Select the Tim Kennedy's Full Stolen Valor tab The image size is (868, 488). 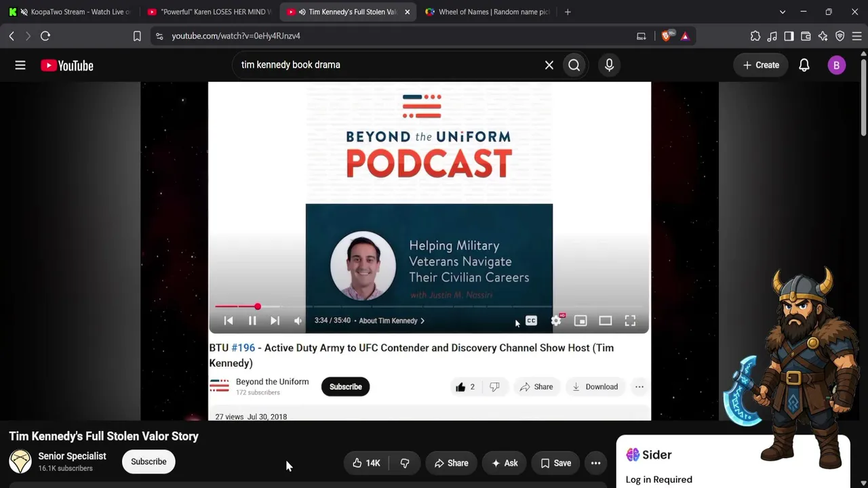click(347, 12)
